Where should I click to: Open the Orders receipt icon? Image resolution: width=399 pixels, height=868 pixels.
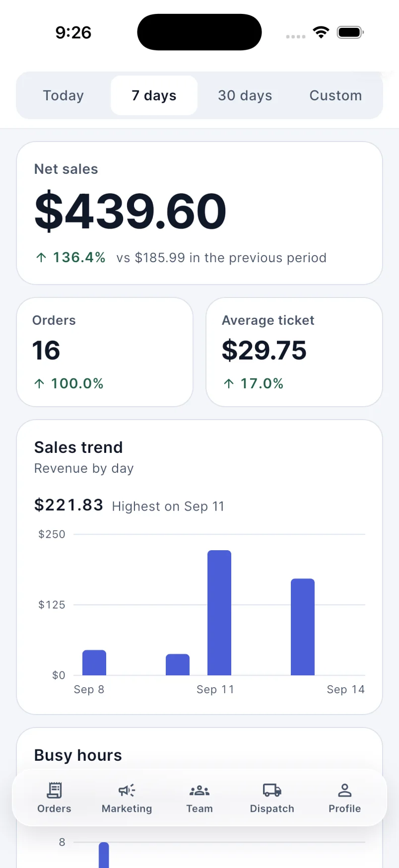pyautogui.click(x=54, y=790)
